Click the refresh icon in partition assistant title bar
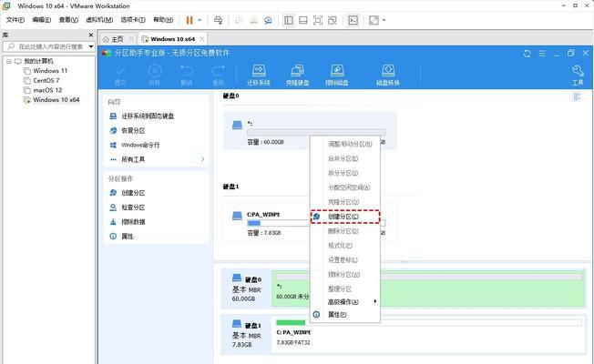Viewport: 594px width, 364px height. (x=527, y=54)
